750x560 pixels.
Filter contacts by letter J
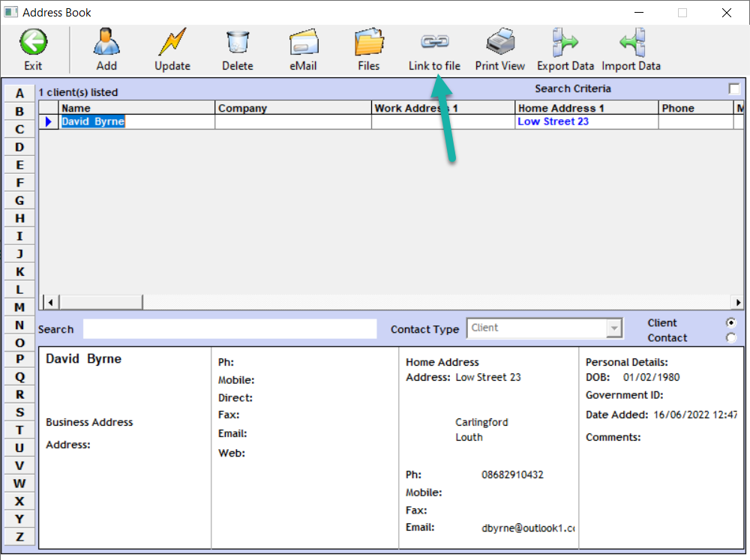19,254
